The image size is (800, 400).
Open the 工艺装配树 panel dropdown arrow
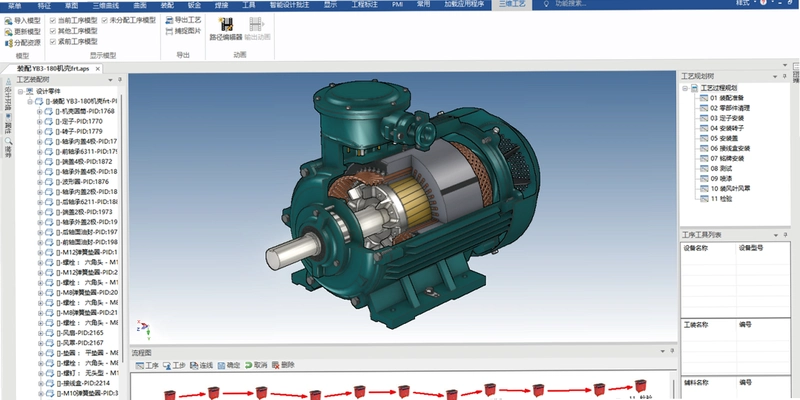click(110, 80)
